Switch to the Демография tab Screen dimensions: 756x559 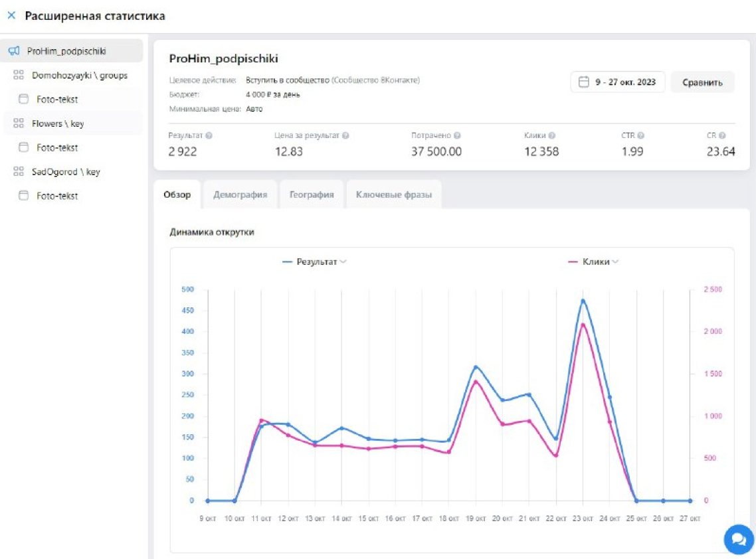(240, 195)
